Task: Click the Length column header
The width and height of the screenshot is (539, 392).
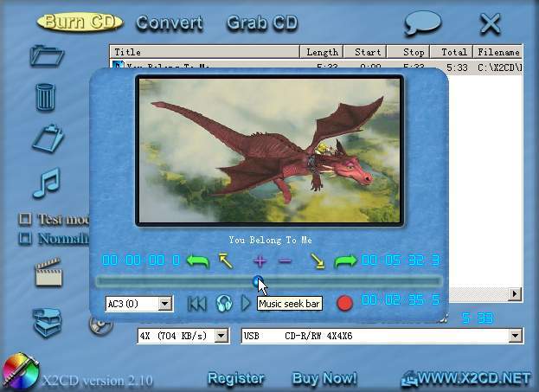Action: click(x=322, y=52)
